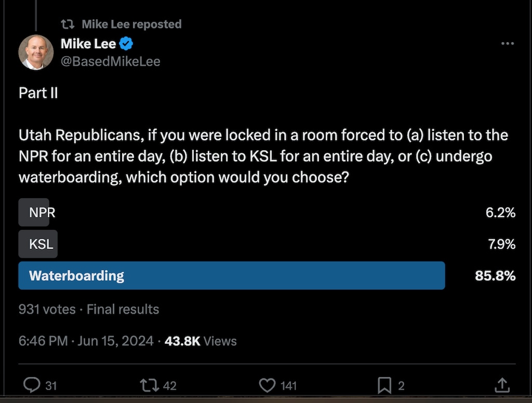Image resolution: width=532 pixels, height=403 pixels.
Task: Select the Waterboarding poll result bar
Action: [x=231, y=276]
